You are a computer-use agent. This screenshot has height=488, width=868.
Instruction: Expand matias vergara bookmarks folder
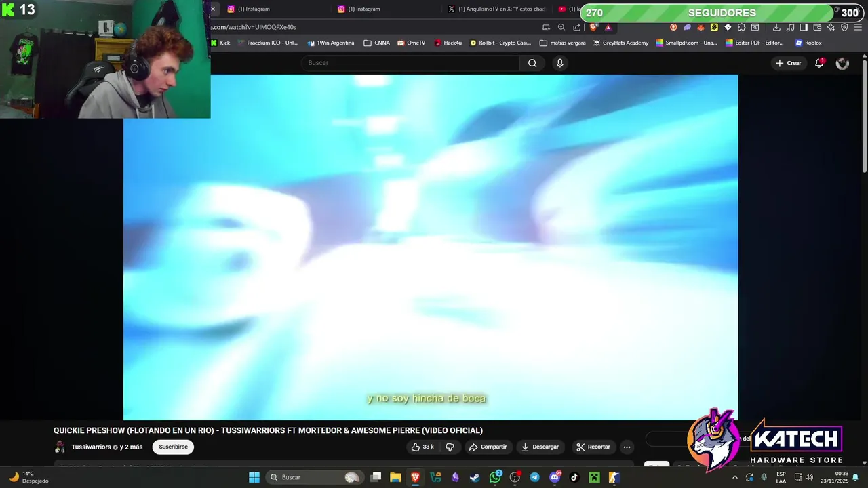[562, 43]
